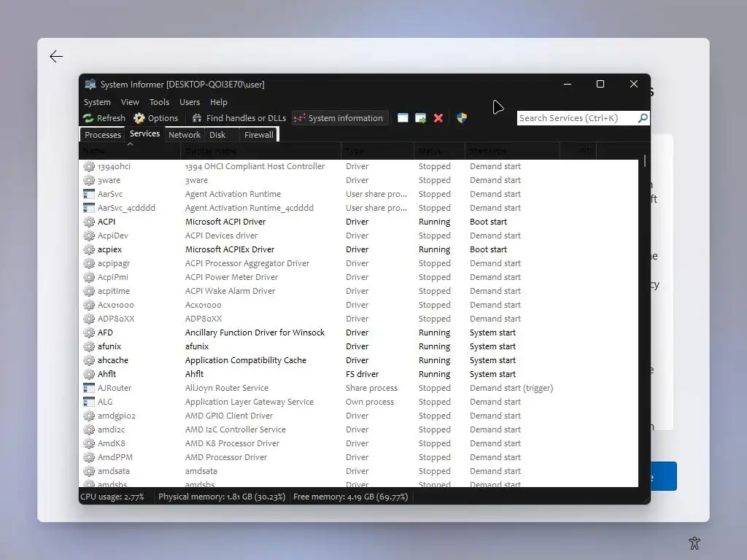Click the System Informer title bar app icon

[90, 85]
